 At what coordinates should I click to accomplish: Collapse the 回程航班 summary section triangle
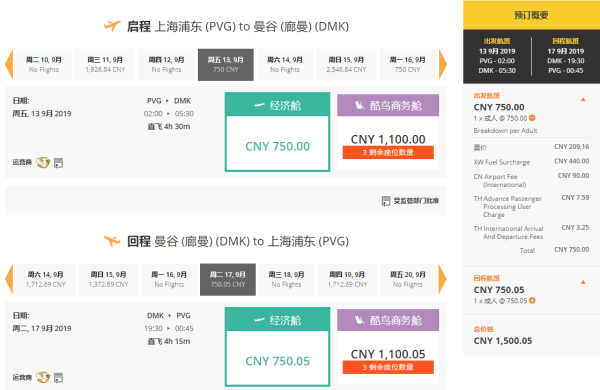(x=583, y=282)
